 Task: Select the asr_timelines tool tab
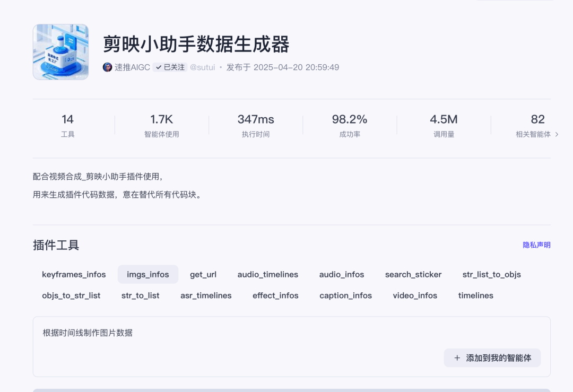point(206,295)
